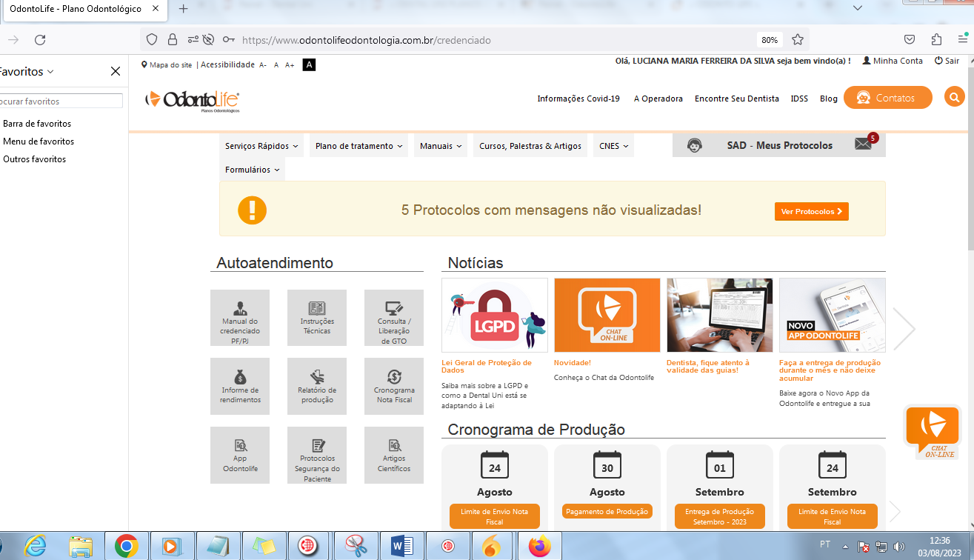Open Instruções Técnicas tile
Image resolution: width=974 pixels, height=560 pixels.
tap(317, 318)
